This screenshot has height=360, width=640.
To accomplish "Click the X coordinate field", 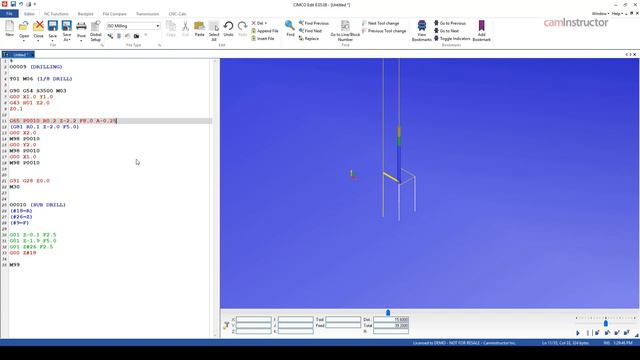I will tap(253, 320).
